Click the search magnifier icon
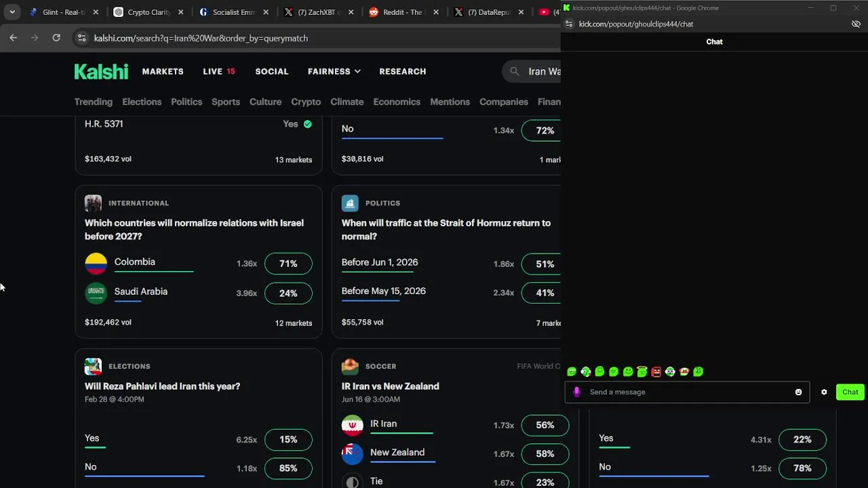 (515, 71)
